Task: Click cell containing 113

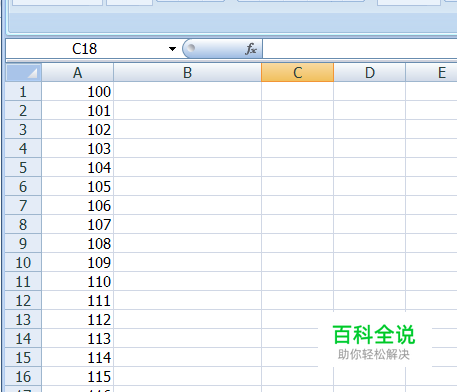Action: (x=77, y=338)
